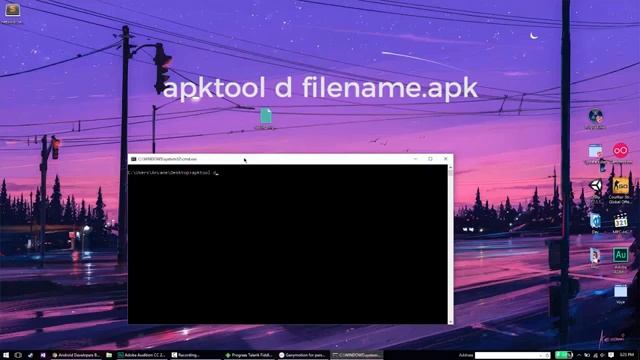Expand the Address bar dropdown arrow

click(542, 356)
